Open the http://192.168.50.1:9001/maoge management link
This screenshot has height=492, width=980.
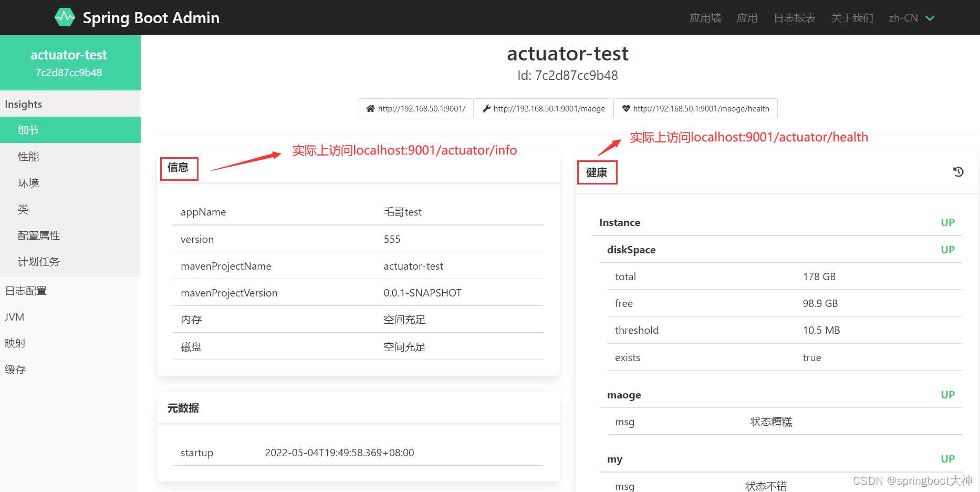click(x=544, y=108)
